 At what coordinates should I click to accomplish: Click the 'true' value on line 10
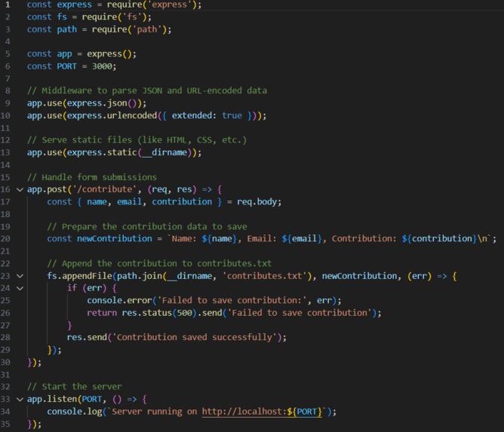232,115
